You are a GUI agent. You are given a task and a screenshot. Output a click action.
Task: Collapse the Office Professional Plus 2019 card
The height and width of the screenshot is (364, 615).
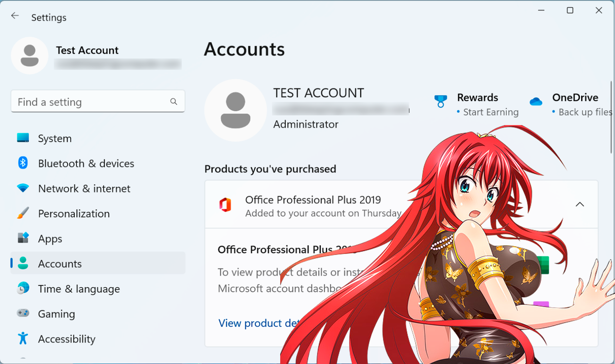[580, 204]
